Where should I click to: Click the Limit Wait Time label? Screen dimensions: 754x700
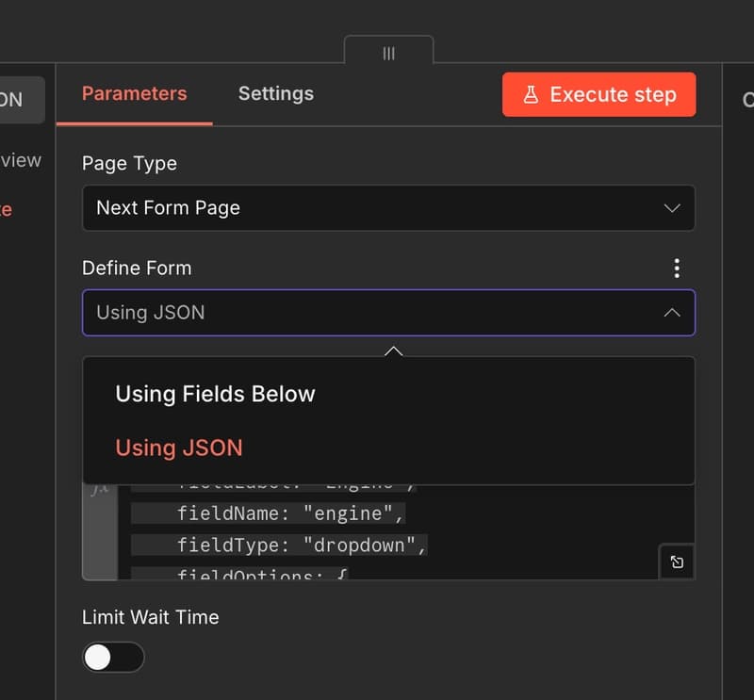pos(150,617)
